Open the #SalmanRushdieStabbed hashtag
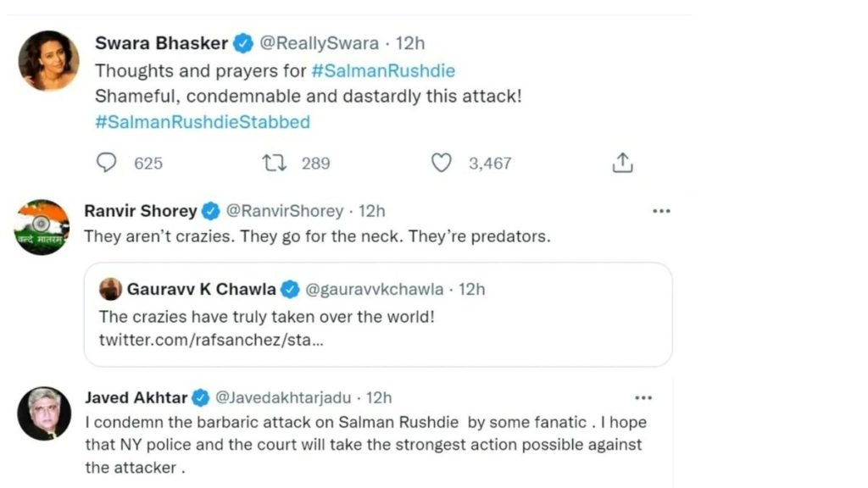Screen dimensions: 868x488 203,122
